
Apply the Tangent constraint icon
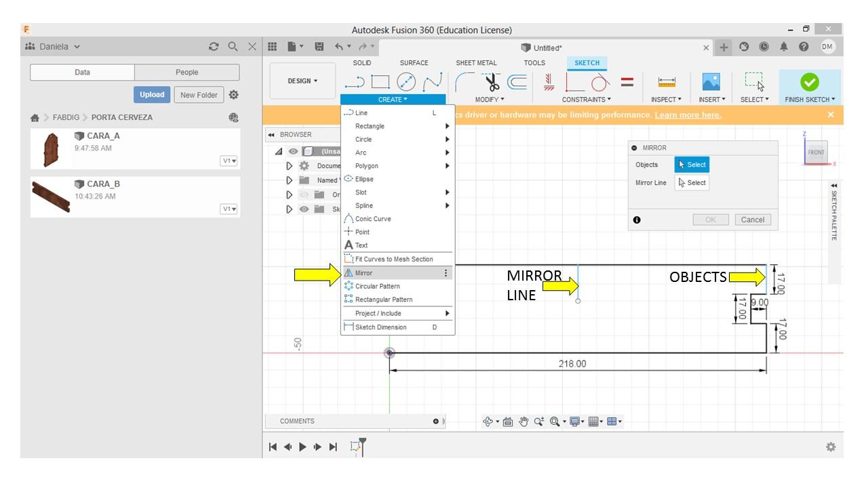point(599,83)
